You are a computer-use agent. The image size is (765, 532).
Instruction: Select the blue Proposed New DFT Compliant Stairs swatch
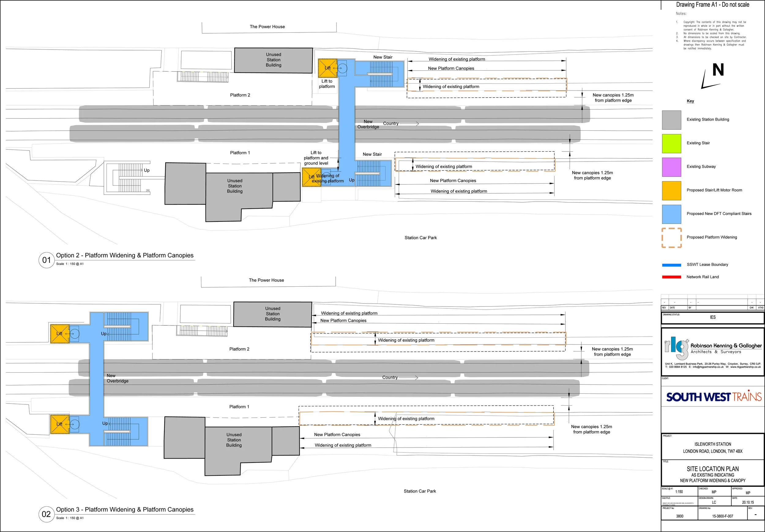pyautogui.click(x=671, y=214)
